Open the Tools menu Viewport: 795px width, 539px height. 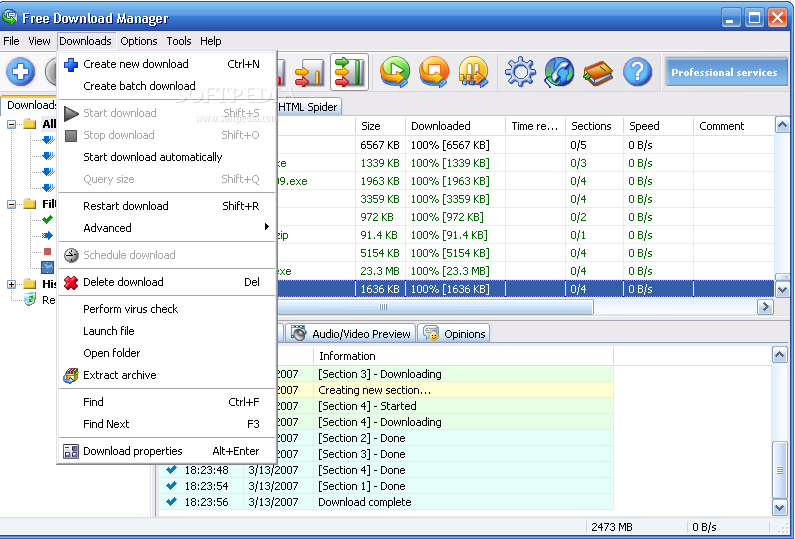179,41
